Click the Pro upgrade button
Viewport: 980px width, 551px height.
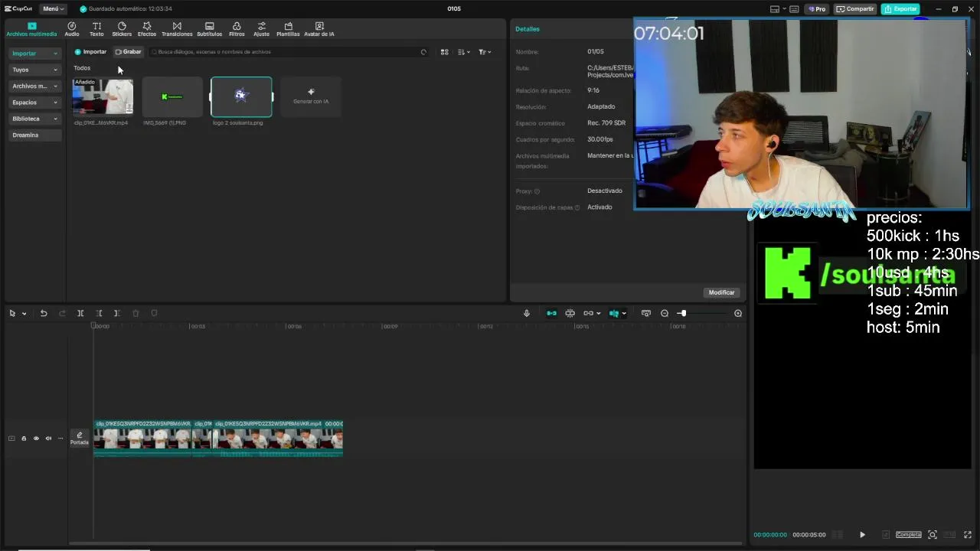[817, 9]
